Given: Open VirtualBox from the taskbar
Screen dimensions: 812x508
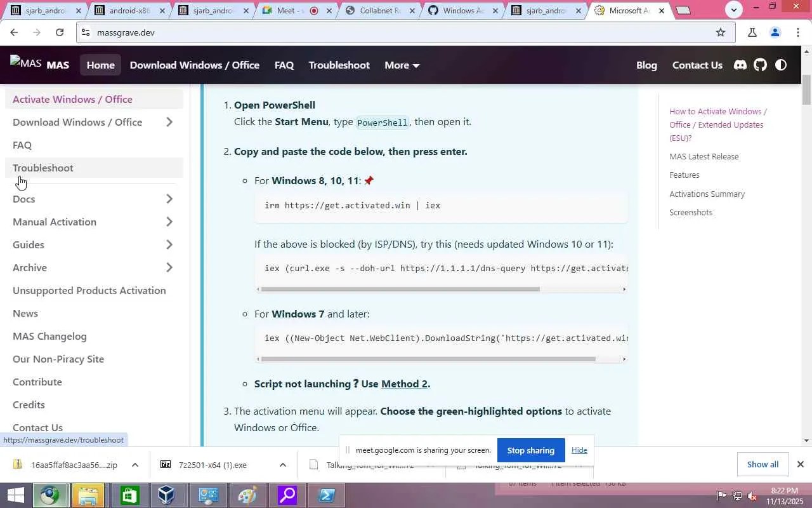Looking at the screenshot, I should pyautogui.click(x=167, y=495).
